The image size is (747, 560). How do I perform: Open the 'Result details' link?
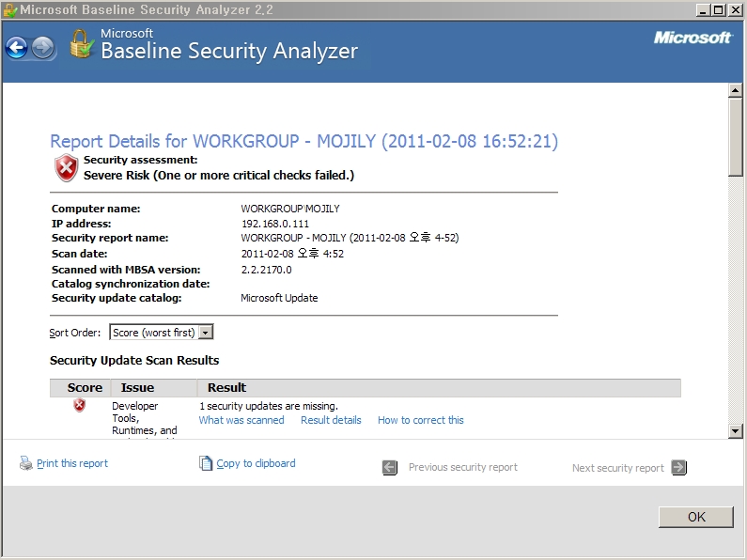coord(331,420)
